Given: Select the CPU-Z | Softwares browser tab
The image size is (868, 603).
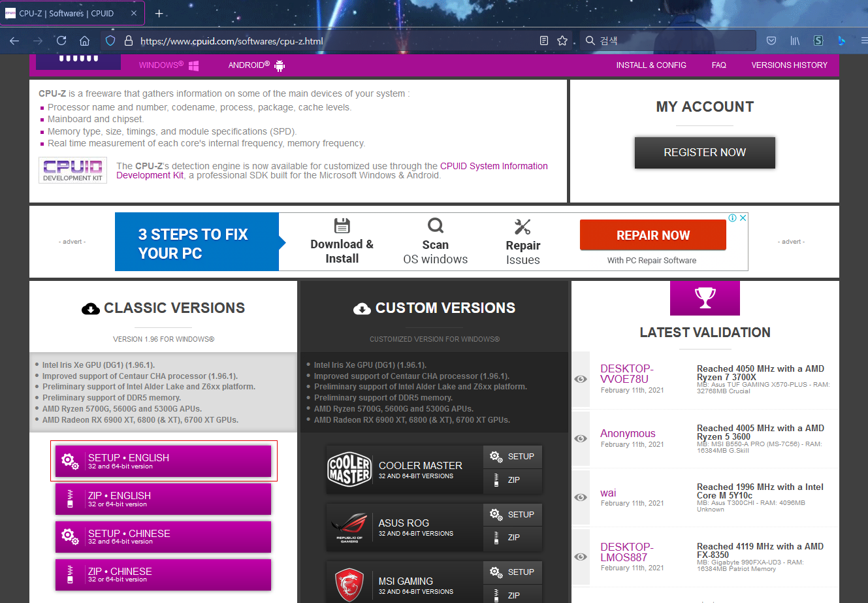Looking at the screenshot, I should (72, 13).
